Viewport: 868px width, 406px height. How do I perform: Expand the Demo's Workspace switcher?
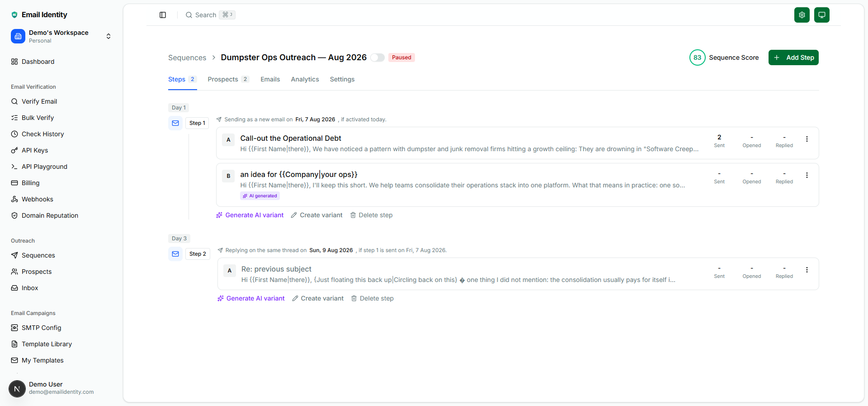61,36
